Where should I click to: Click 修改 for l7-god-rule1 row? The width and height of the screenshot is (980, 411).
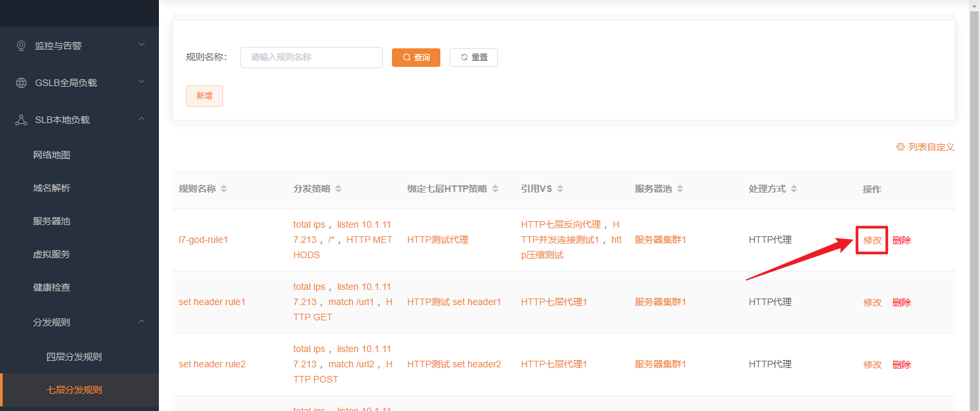point(872,240)
